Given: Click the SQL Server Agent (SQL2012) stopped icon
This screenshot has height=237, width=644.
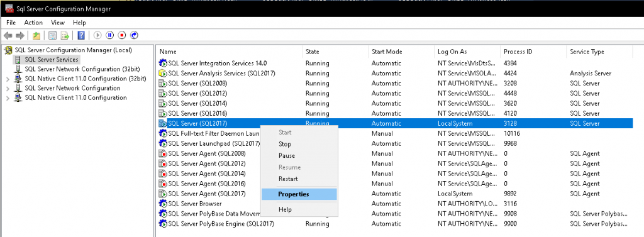Looking at the screenshot, I should (163, 163).
